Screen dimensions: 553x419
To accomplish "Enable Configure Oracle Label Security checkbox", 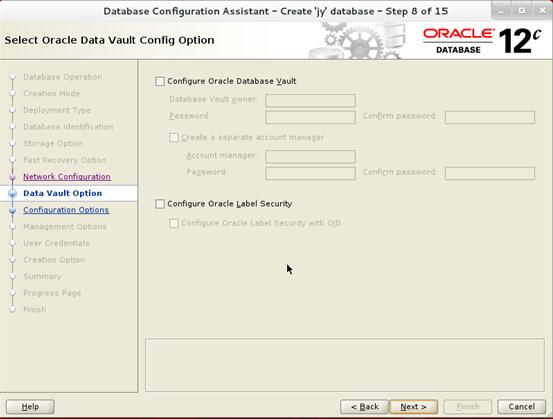I will pos(160,204).
